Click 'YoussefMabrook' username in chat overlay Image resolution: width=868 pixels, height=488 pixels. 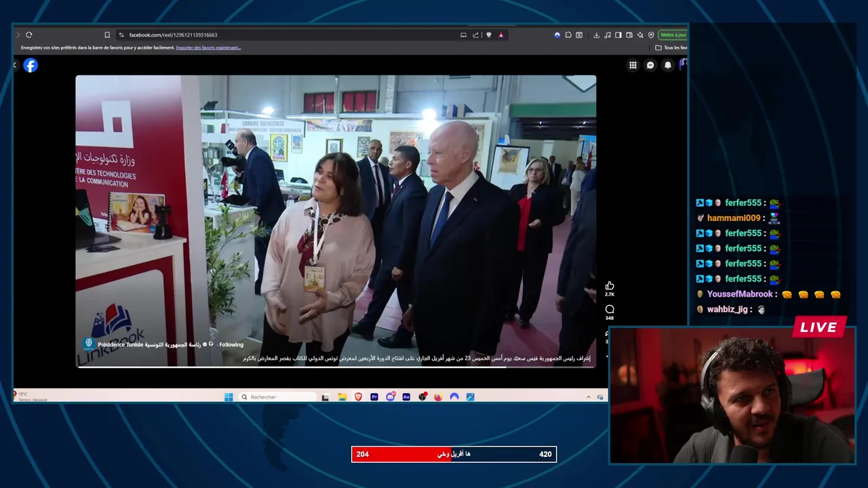[740, 294]
